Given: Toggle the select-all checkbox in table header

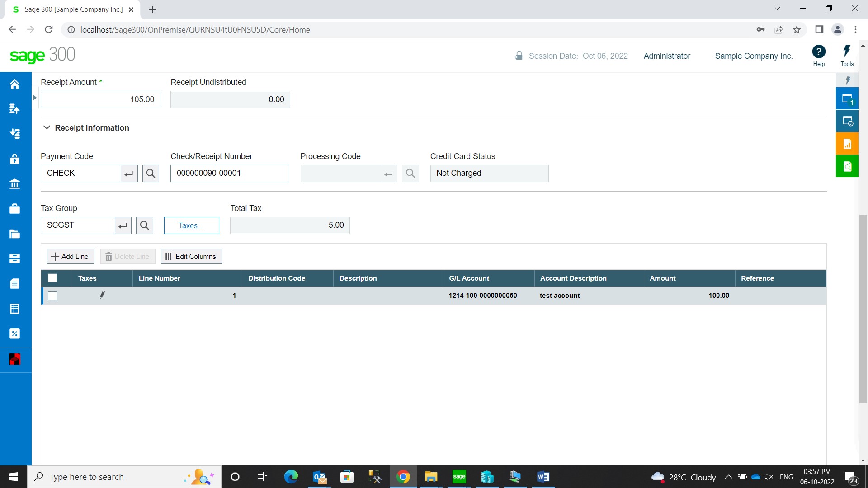Looking at the screenshot, I should point(52,278).
